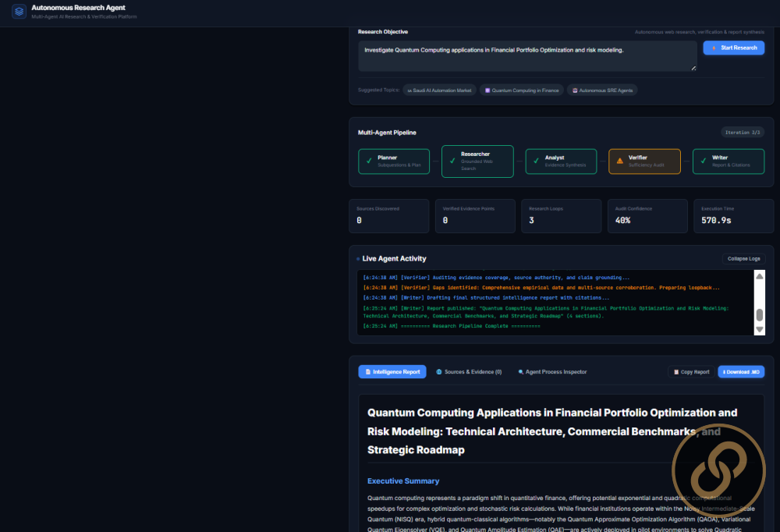Click the robot icon in Autonomous SRE Agents
The width and height of the screenshot is (780, 532).
[575, 90]
